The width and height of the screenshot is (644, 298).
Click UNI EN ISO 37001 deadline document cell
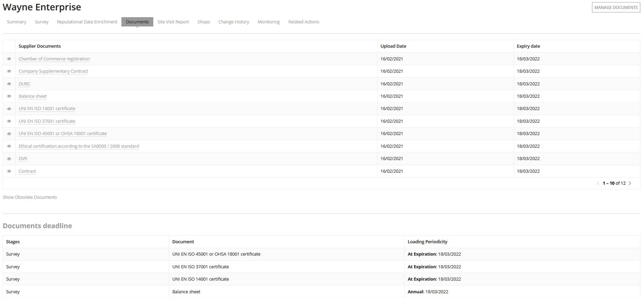point(201,266)
